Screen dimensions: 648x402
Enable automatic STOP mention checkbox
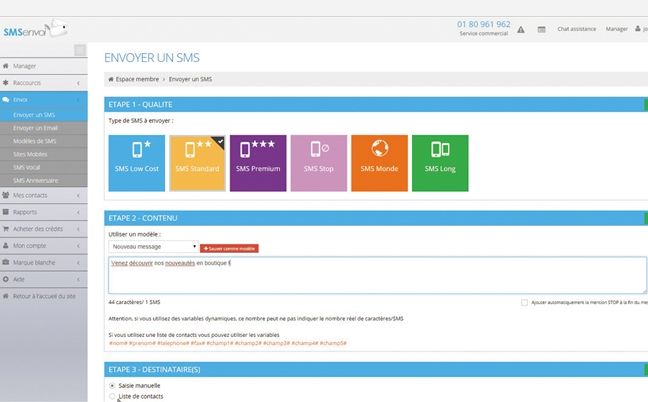click(524, 303)
